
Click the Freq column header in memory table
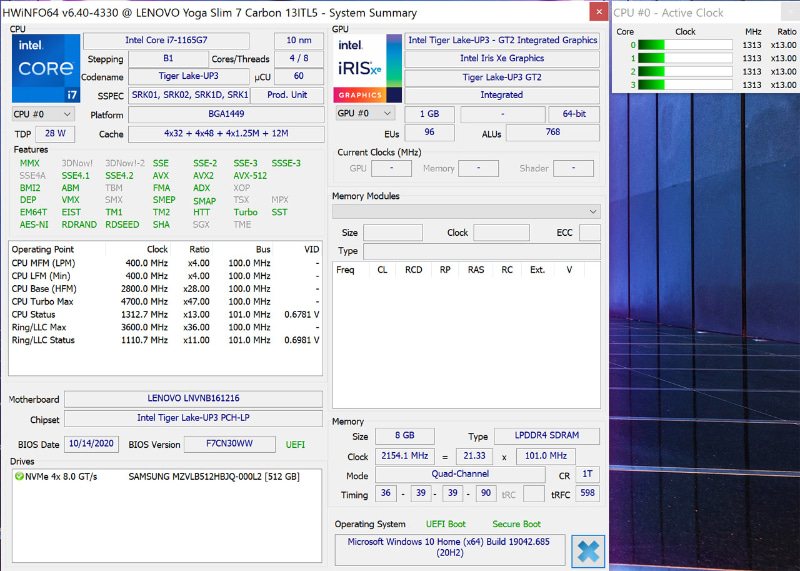(x=345, y=270)
